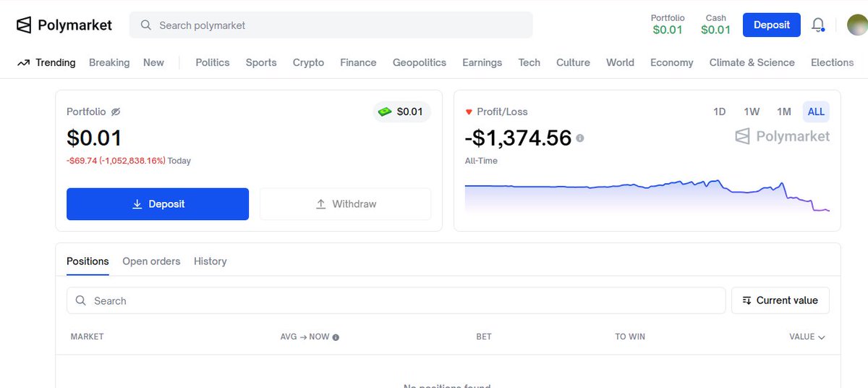The width and height of the screenshot is (868, 388).
Task: Open the Earnings category
Action: pyautogui.click(x=482, y=62)
